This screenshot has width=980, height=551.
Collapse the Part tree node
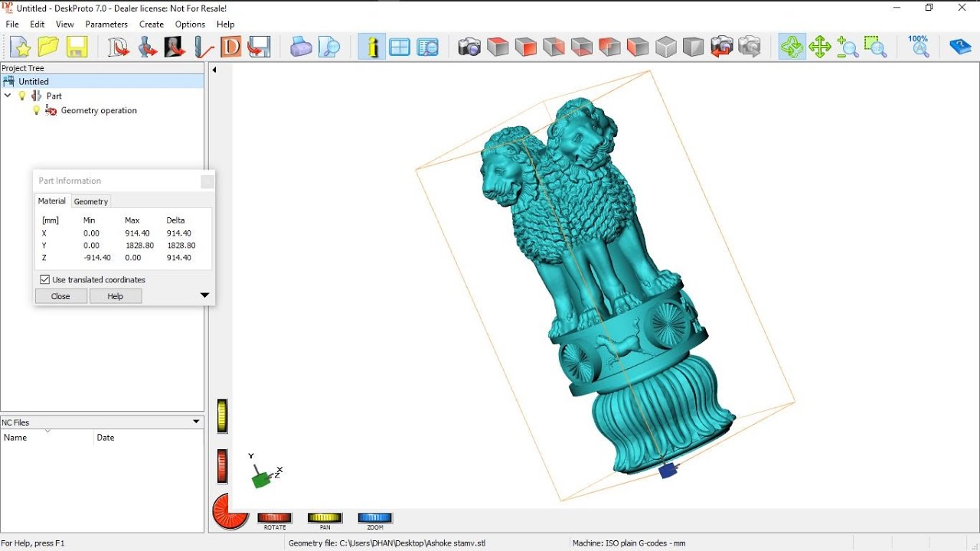8,96
